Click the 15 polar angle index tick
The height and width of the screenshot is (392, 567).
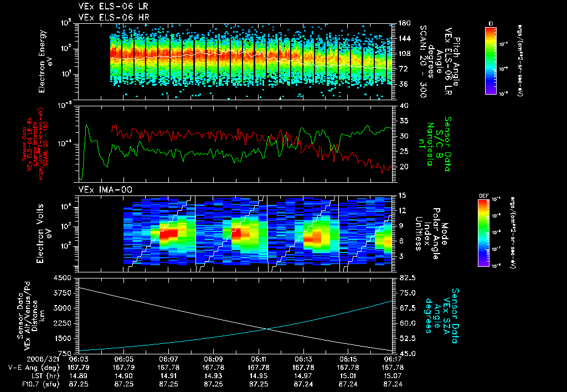click(402, 195)
